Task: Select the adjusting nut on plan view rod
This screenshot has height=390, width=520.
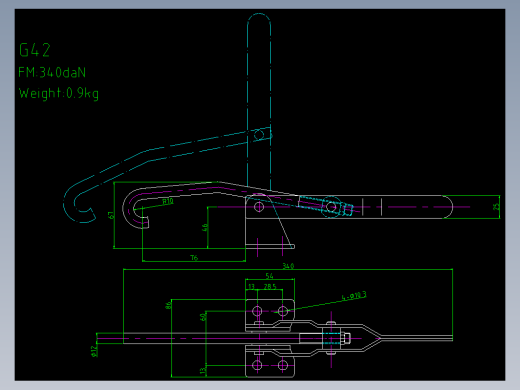Action: click(x=346, y=338)
